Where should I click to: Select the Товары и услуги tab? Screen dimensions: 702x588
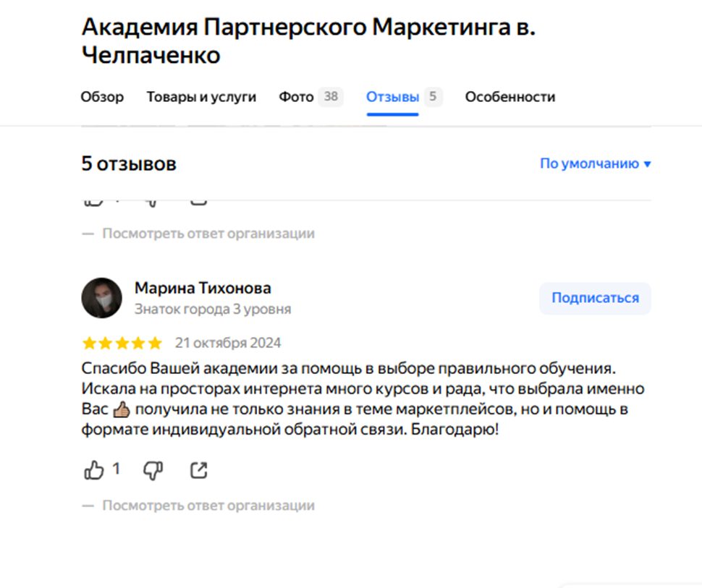pyautogui.click(x=200, y=96)
